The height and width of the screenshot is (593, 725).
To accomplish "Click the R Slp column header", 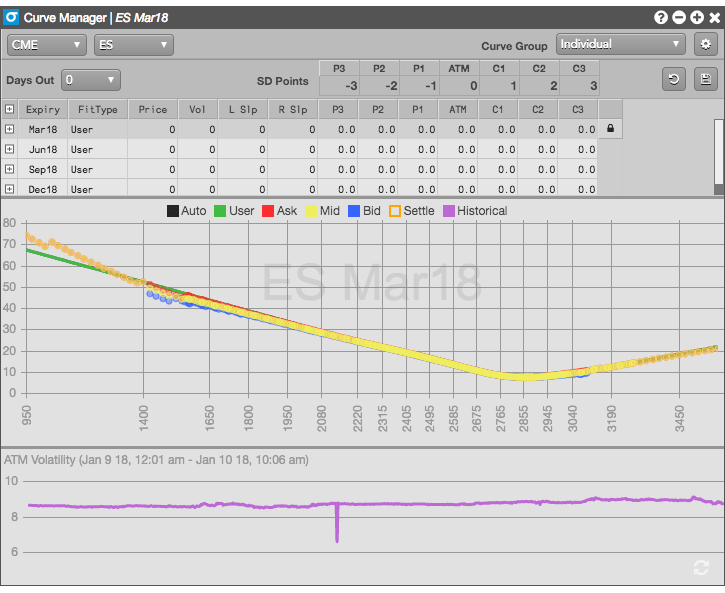I will pos(293,110).
